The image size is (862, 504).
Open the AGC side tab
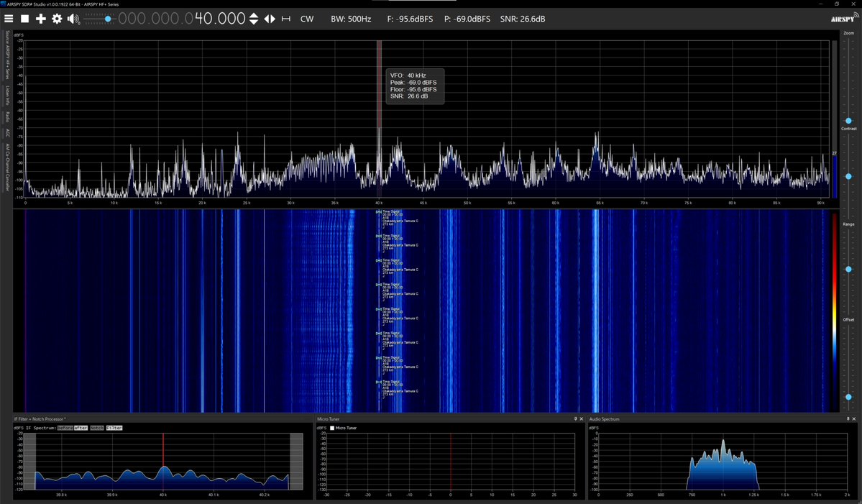[x=7, y=132]
